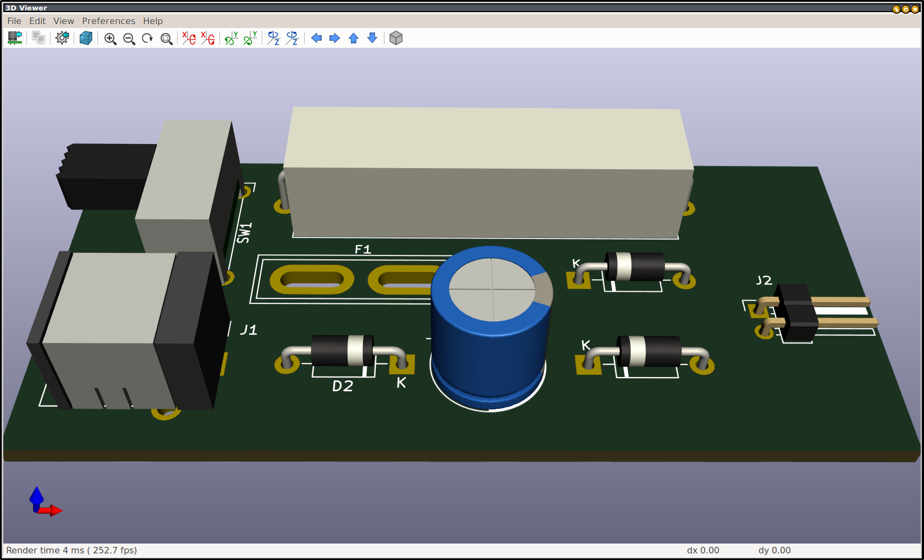Open the View menu
The width and height of the screenshot is (924, 560).
click(x=64, y=21)
